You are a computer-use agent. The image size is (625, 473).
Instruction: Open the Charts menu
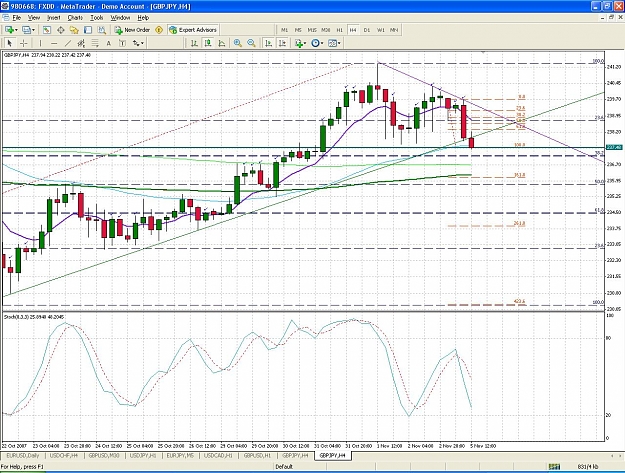(75, 18)
